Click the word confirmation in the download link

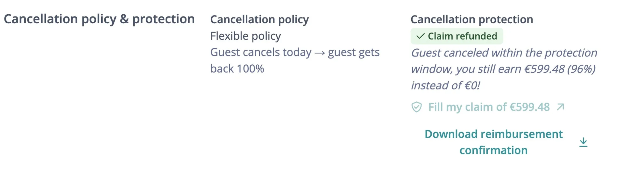(x=493, y=151)
